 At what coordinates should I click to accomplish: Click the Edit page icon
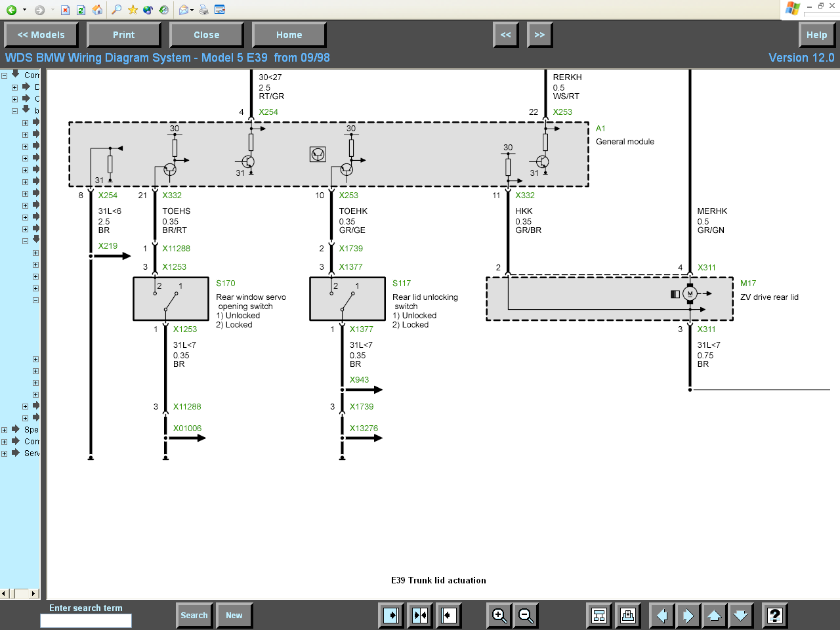tap(219, 10)
